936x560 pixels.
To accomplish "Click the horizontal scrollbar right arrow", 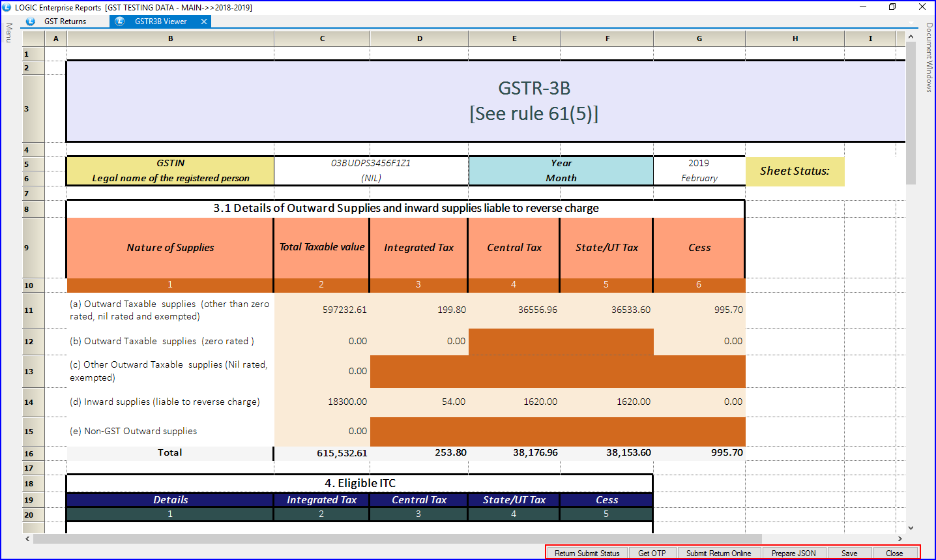I will (x=900, y=538).
